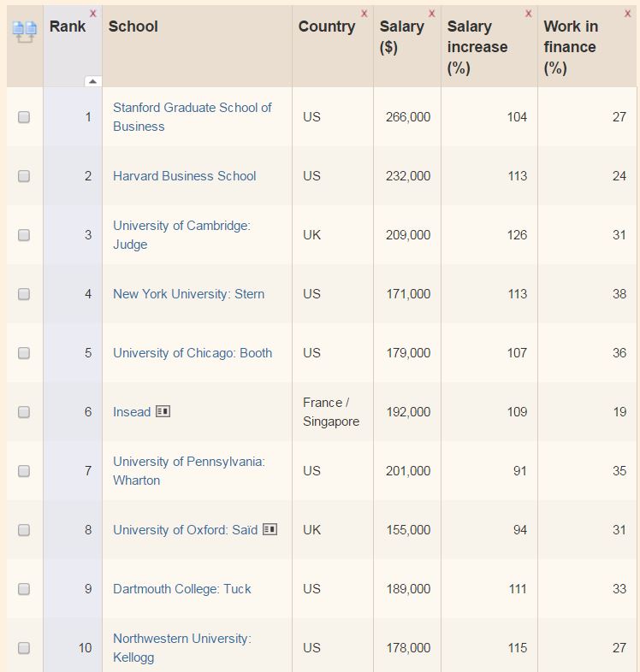
Task: Click the School column header
Action: 133,27
